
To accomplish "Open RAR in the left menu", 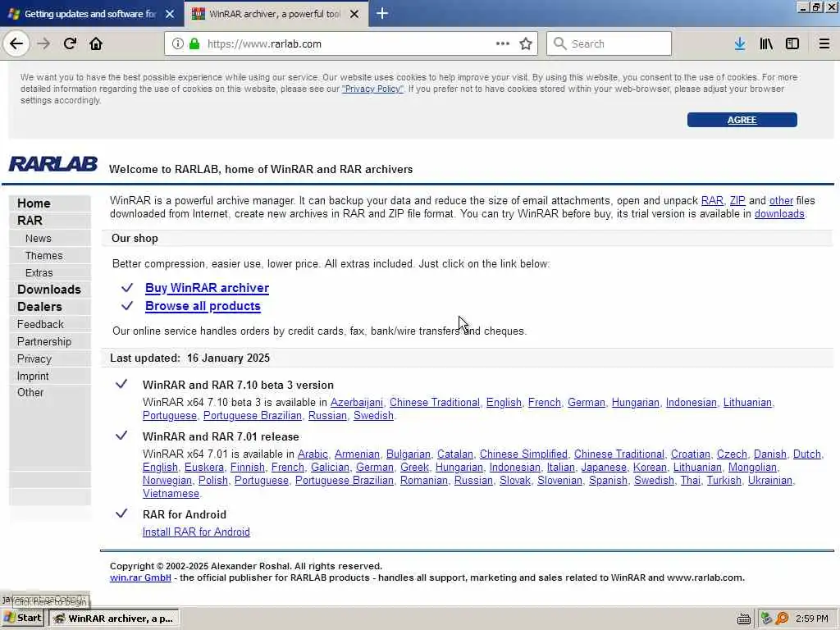I will click(x=30, y=220).
